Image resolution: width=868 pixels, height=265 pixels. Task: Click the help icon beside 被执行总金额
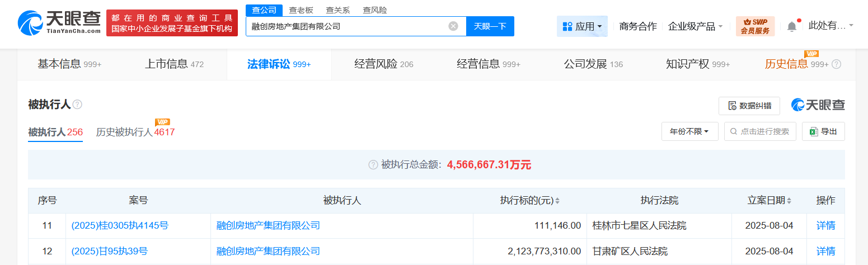tap(373, 165)
